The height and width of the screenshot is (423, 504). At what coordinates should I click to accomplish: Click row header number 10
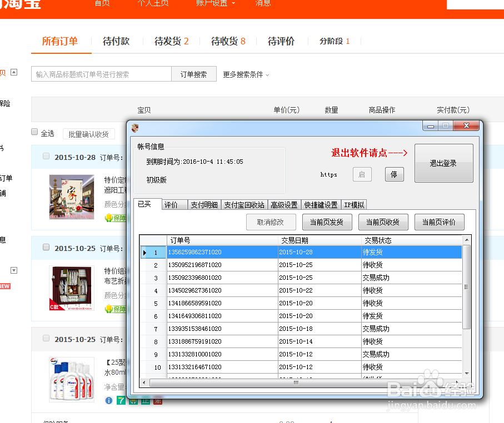coord(153,367)
